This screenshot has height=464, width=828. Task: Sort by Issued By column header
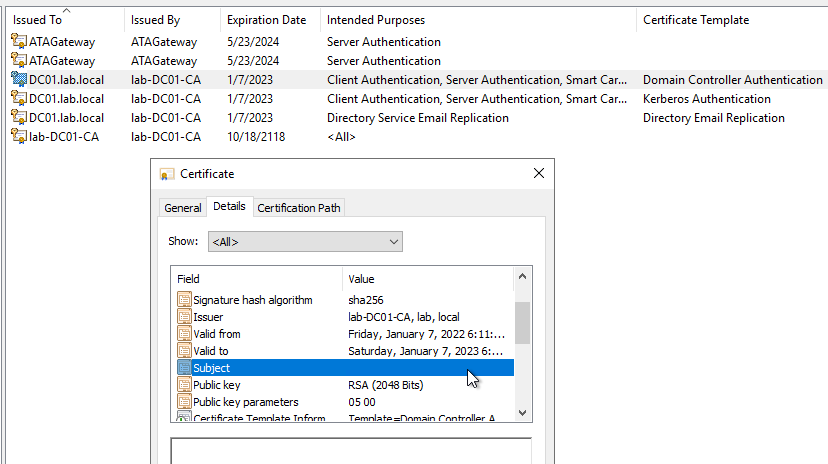coord(172,20)
